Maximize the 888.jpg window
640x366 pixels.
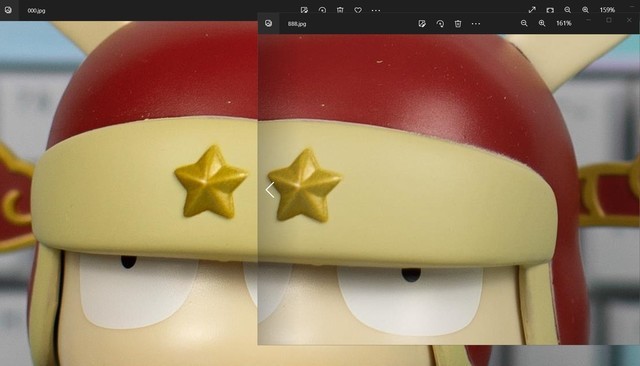(x=609, y=20)
